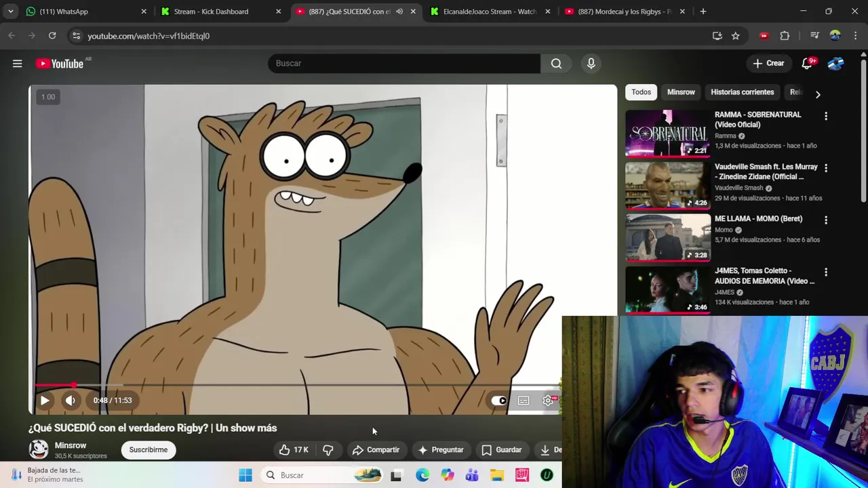The width and height of the screenshot is (868, 488).
Task: Mute the video with the volume icon
Action: pyautogui.click(x=71, y=400)
